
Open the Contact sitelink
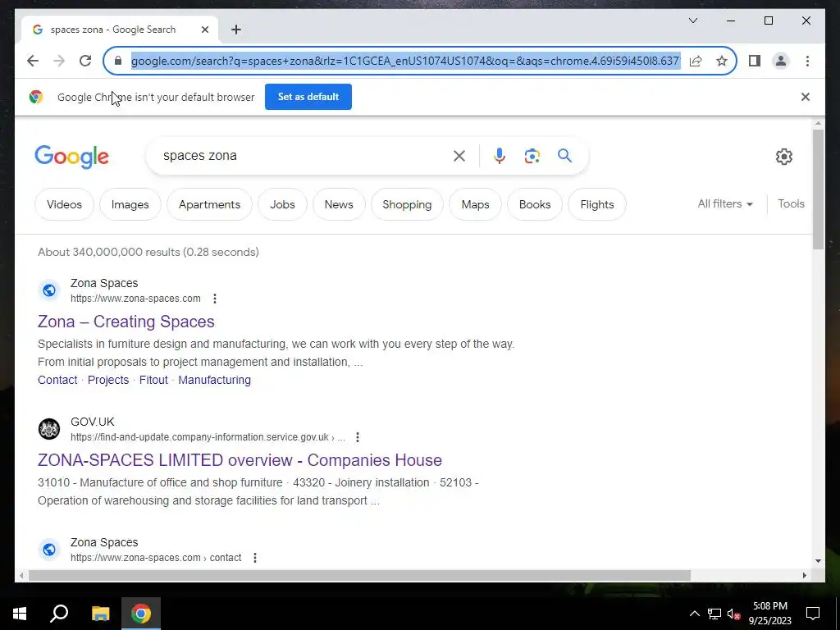click(57, 380)
